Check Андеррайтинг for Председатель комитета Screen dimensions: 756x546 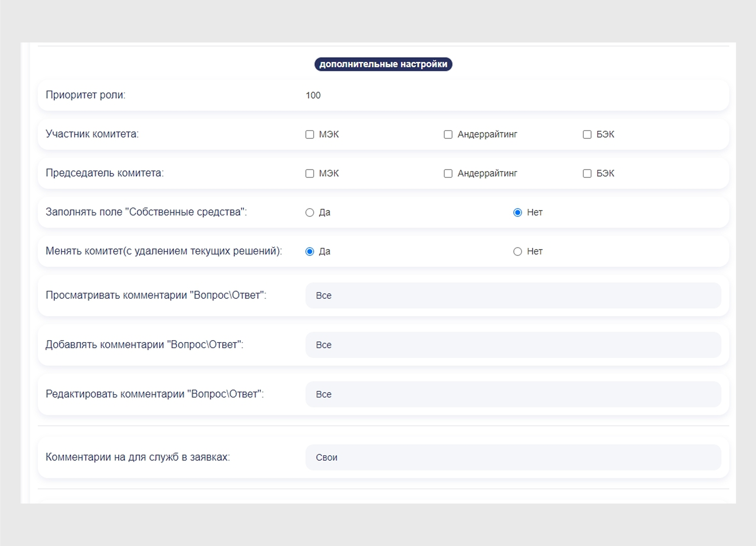(448, 174)
